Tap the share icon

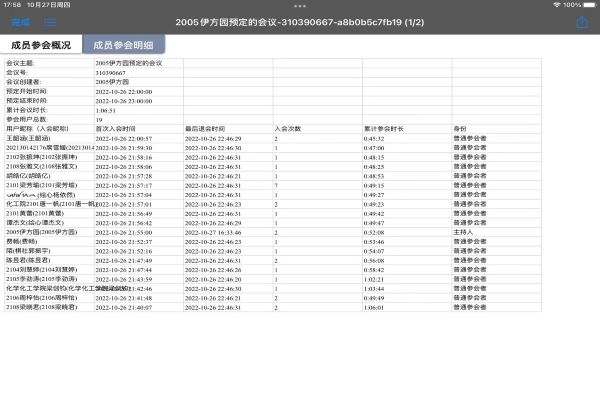click(581, 21)
